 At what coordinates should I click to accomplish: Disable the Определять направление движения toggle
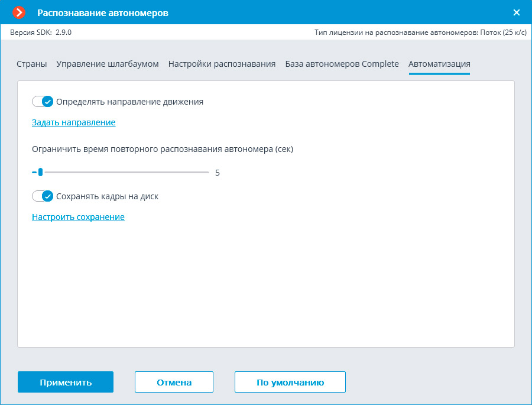(x=43, y=101)
